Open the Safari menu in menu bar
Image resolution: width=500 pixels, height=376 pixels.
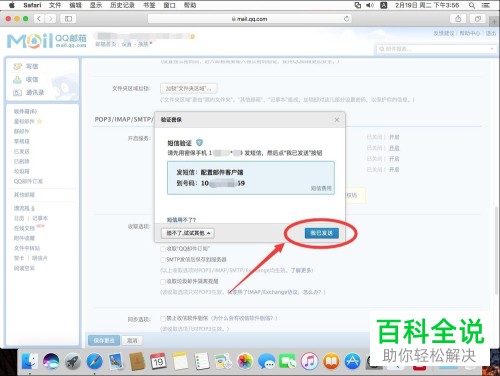pyautogui.click(x=32, y=5)
